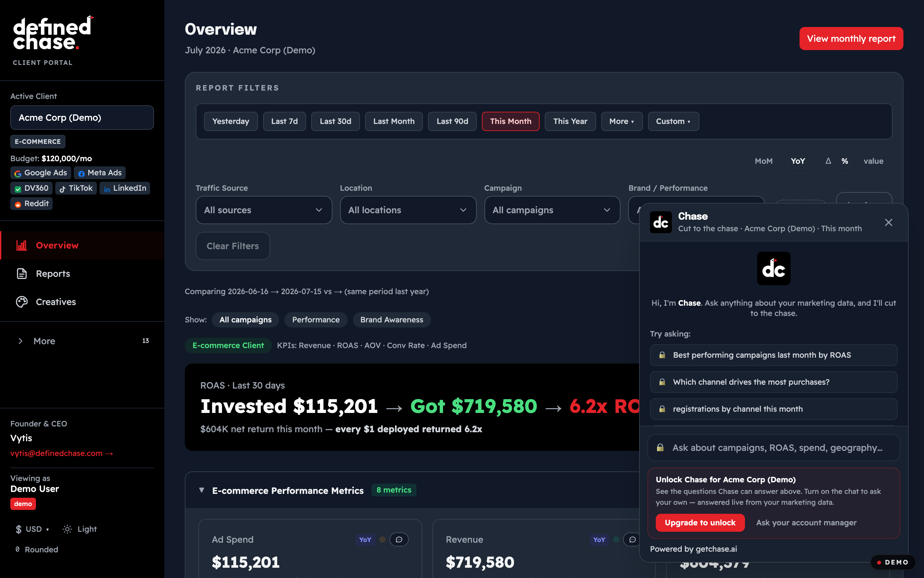The image size is (924, 578).
Task: Click the DV360 platform badge
Action: pos(31,188)
